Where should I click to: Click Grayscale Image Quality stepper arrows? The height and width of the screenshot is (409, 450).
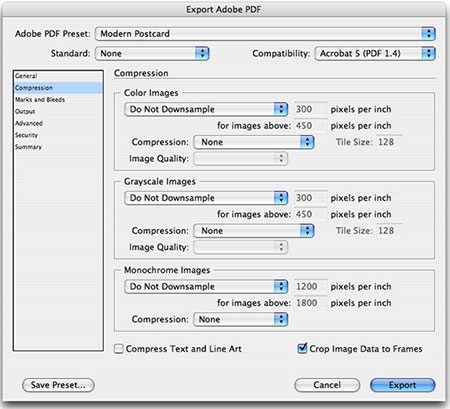[281, 247]
